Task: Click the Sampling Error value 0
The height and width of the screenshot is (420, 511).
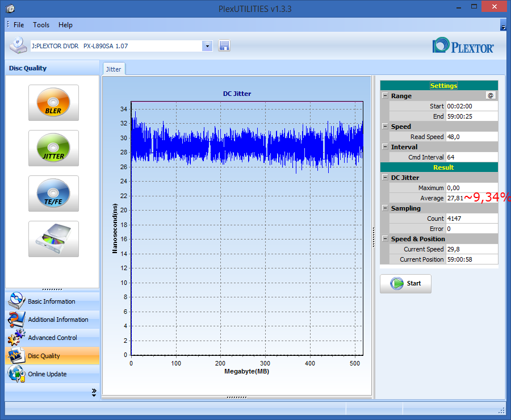Action: 472,229
